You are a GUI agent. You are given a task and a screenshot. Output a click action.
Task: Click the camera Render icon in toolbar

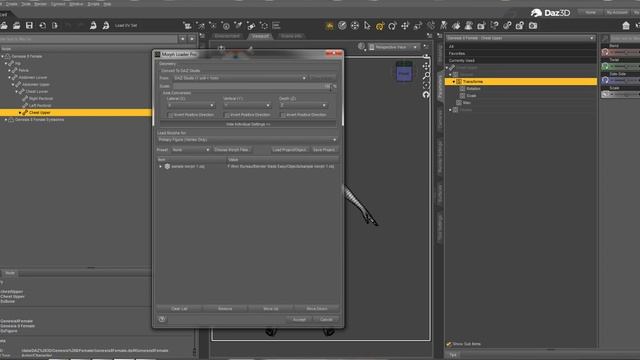pyautogui.click(x=533, y=26)
